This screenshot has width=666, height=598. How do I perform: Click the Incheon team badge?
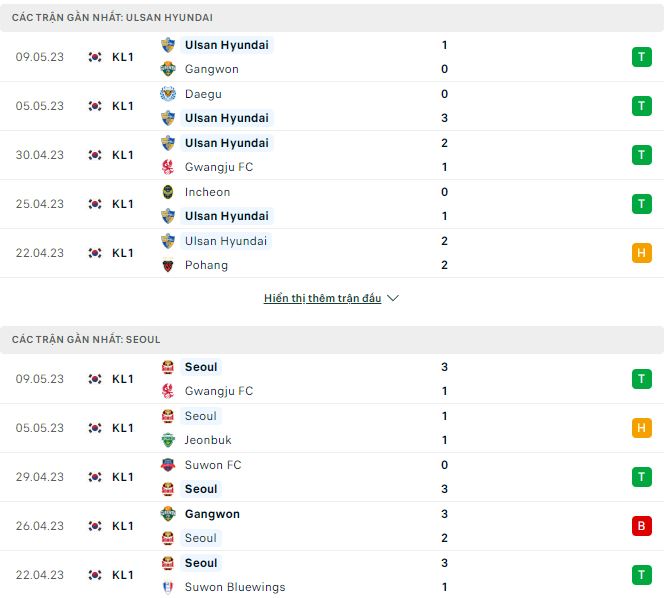click(x=168, y=192)
